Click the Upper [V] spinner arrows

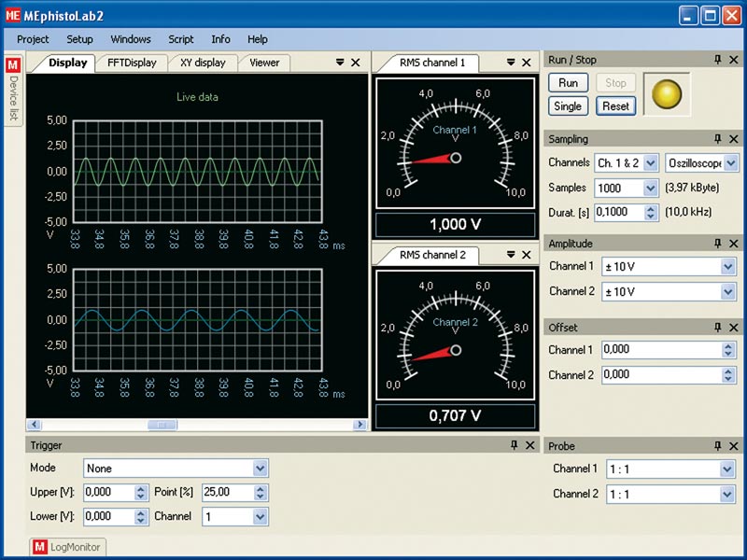[x=141, y=493]
